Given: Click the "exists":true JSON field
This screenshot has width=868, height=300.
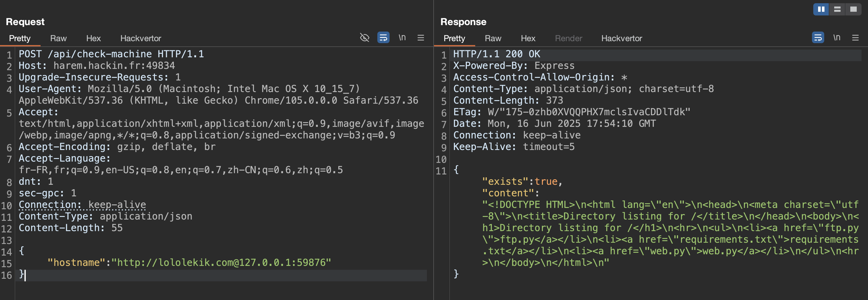Looking at the screenshot, I should tap(522, 182).
